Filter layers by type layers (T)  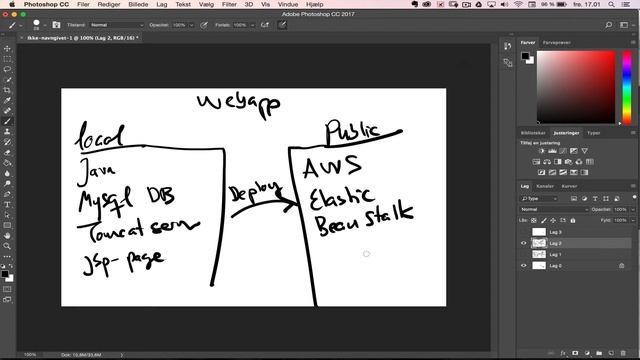click(x=595, y=198)
